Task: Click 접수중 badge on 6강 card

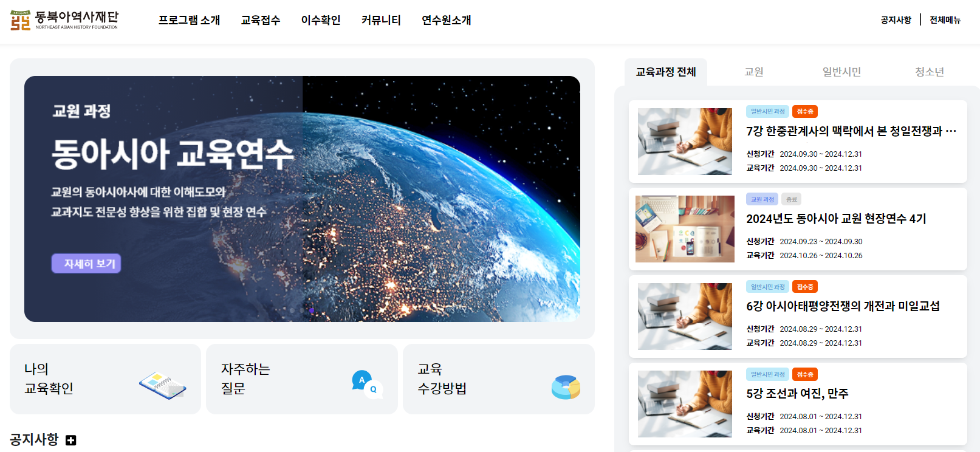Action: point(805,287)
